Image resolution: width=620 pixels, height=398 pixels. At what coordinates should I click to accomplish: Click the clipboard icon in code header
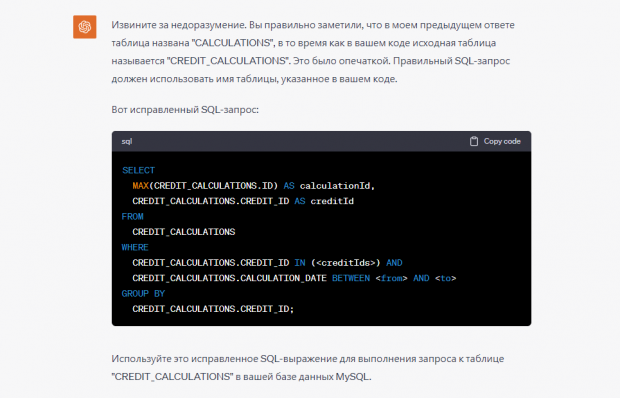(x=474, y=141)
